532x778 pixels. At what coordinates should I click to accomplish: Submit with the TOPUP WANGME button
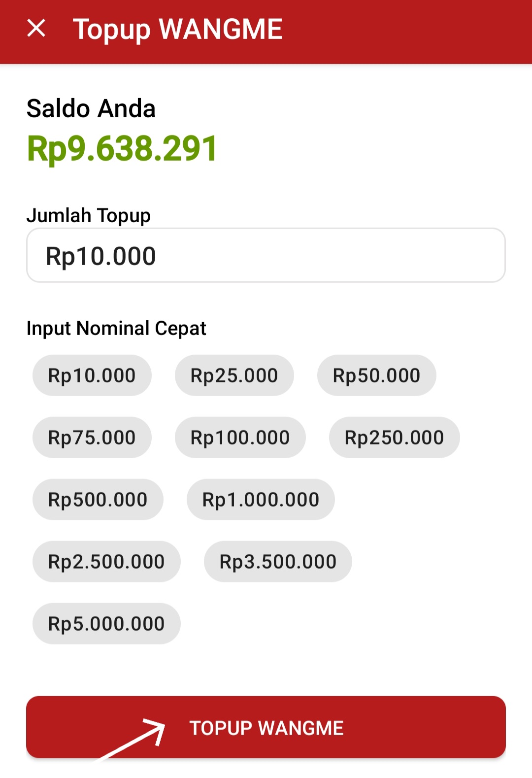pyautogui.click(x=266, y=727)
